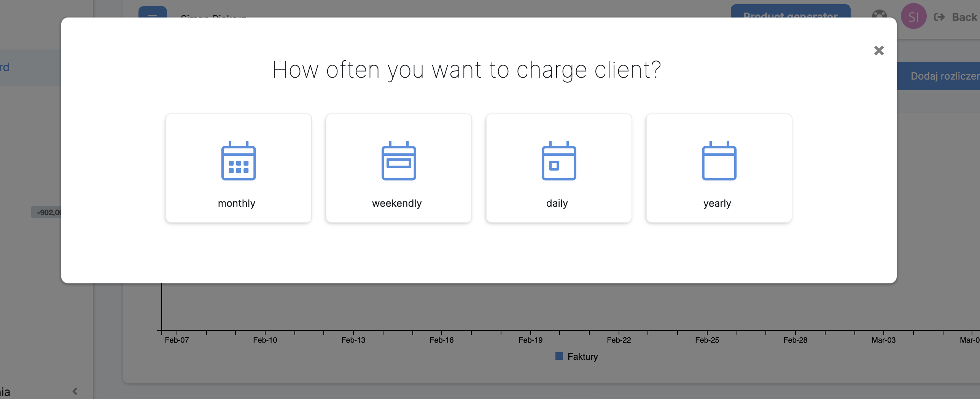Click the blue Faktury legend swatch
Viewport: 980px width, 399px height.
[559, 356]
